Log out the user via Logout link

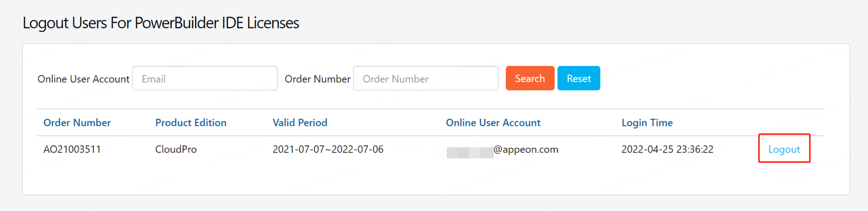784,149
